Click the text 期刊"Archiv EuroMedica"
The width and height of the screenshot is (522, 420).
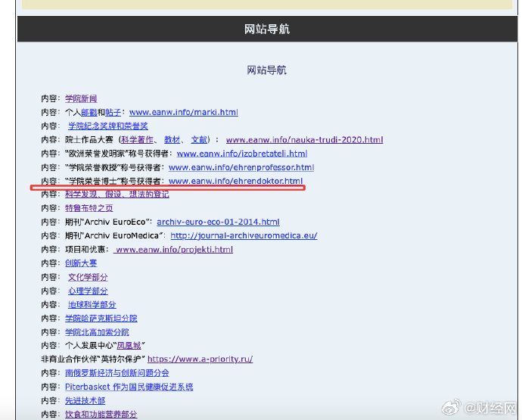point(115,235)
